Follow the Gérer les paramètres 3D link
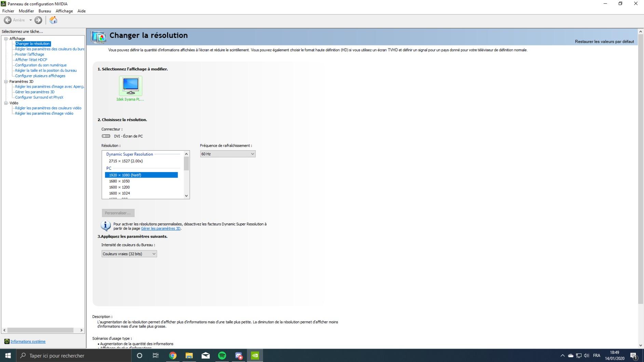 (161, 228)
